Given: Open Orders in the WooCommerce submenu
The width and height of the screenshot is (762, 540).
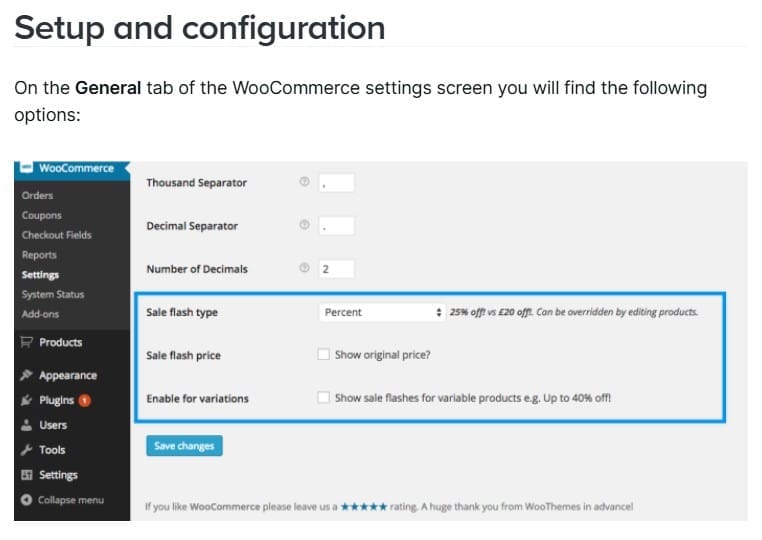Looking at the screenshot, I should pos(38,195).
